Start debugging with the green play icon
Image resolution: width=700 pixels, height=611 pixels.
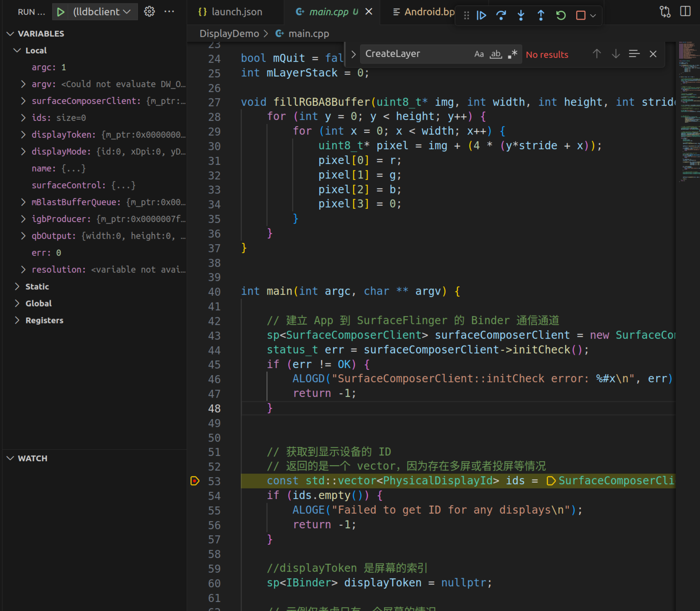pos(61,12)
